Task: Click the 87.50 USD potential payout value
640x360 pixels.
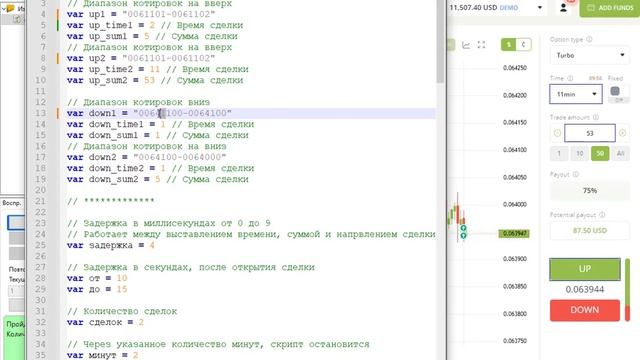Action: [590, 231]
